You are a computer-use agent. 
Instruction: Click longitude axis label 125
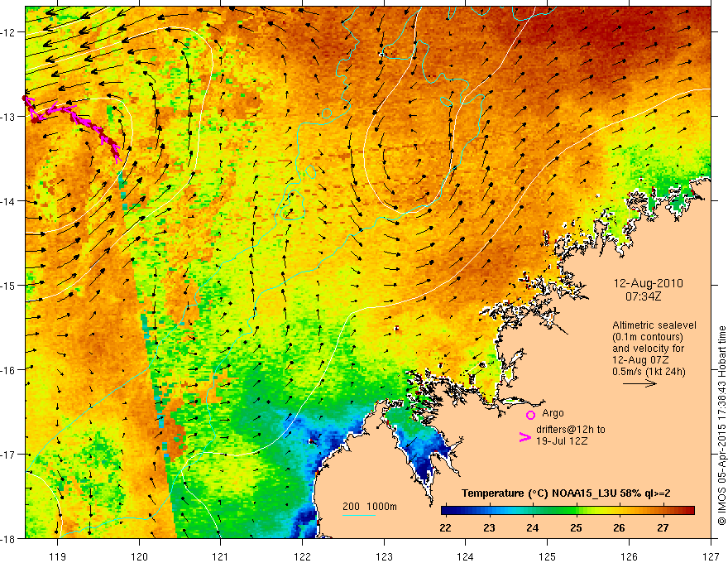[x=548, y=556]
